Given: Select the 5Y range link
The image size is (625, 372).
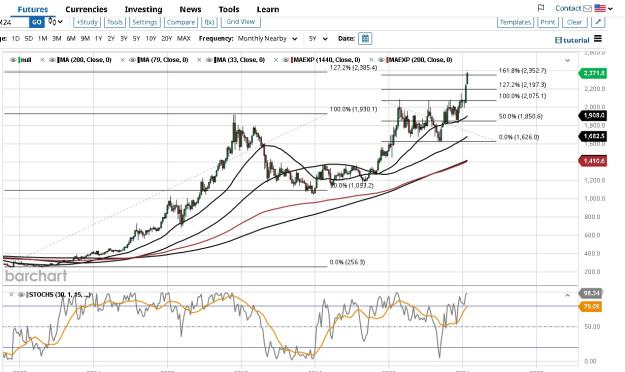Looking at the screenshot, I should 137,39.
